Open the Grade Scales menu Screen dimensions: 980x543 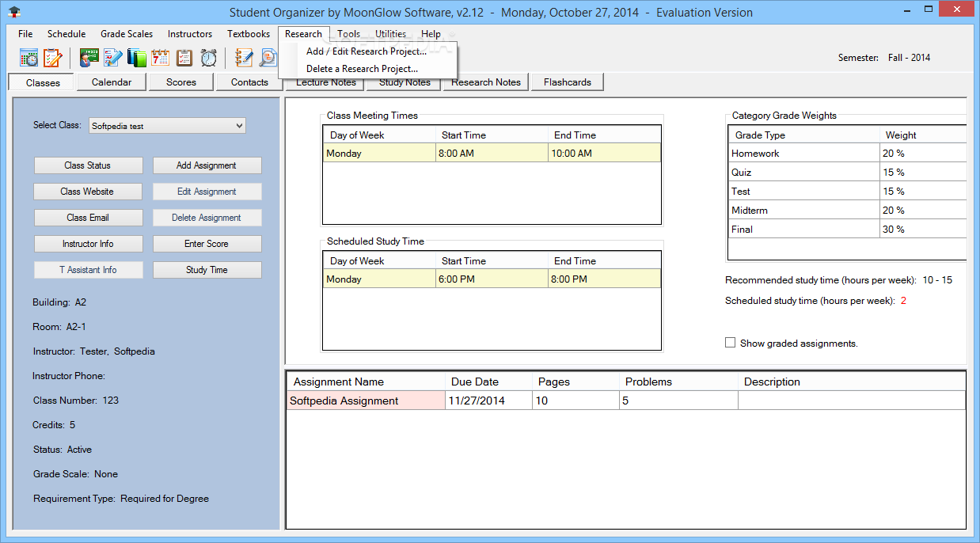tap(127, 34)
